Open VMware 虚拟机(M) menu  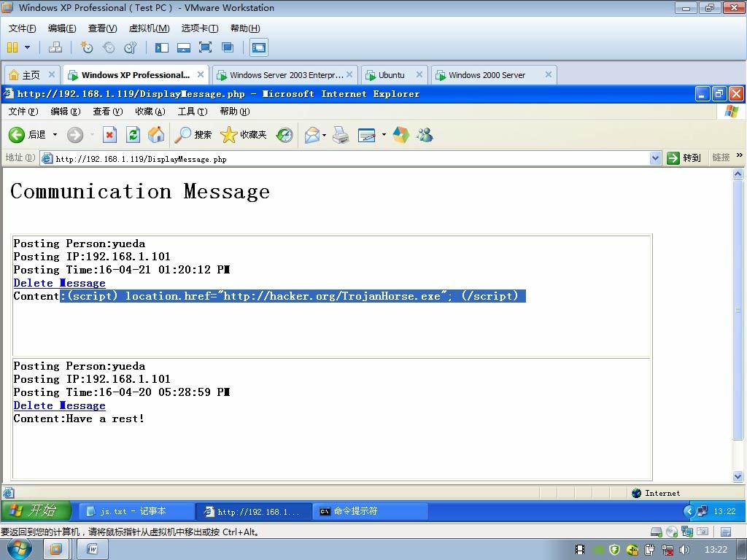[149, 28]
